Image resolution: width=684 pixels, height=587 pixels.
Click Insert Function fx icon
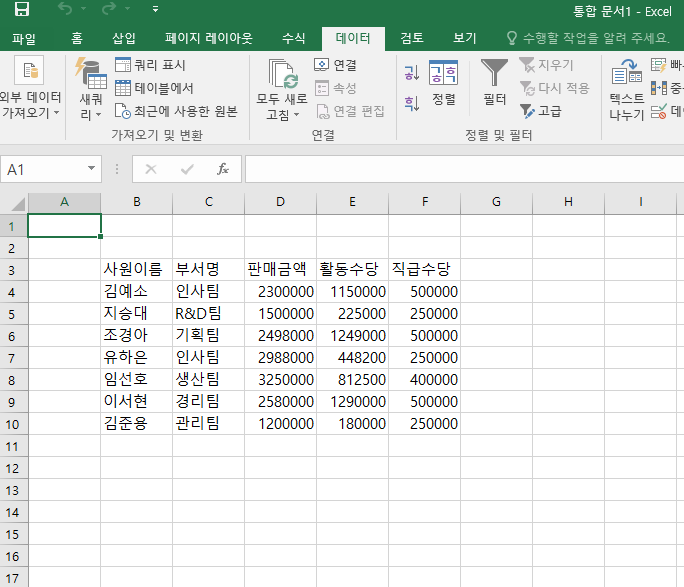point(223,169)
